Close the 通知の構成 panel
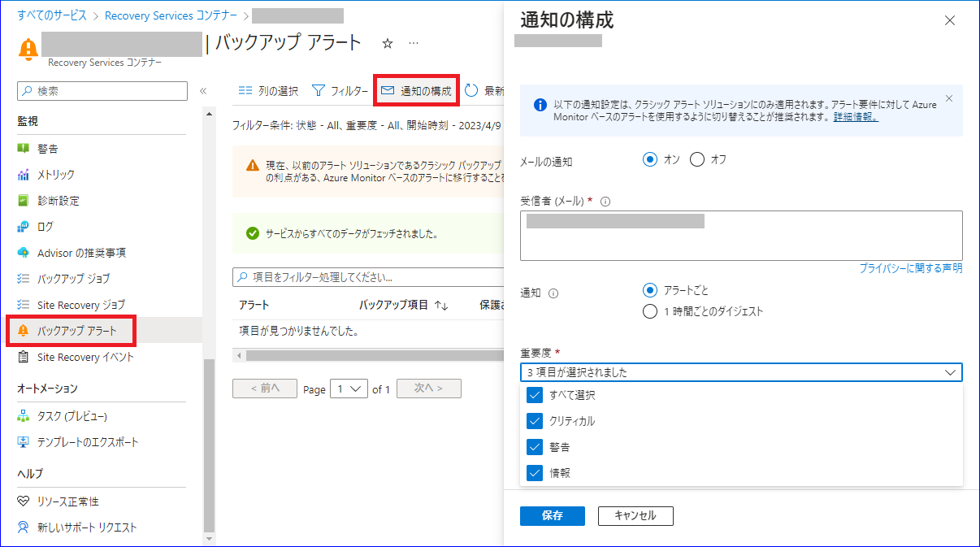Viewport: 980px width, 547px height. click(950, 20)
